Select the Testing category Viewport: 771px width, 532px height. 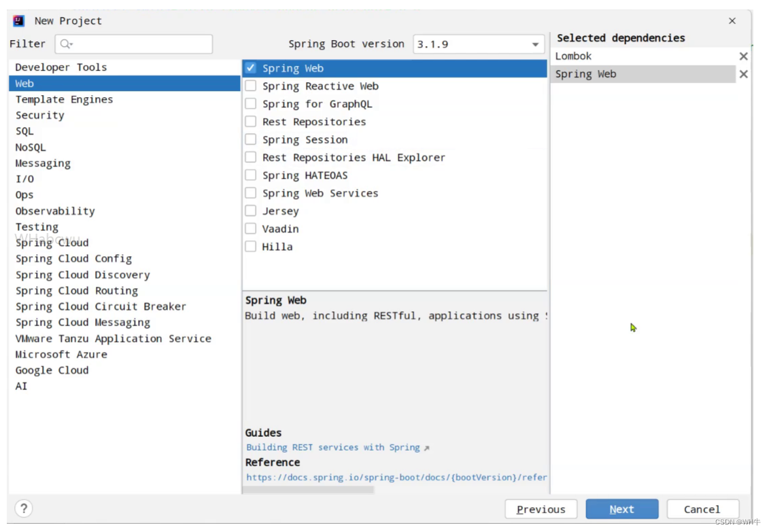[x=124, y=227]
